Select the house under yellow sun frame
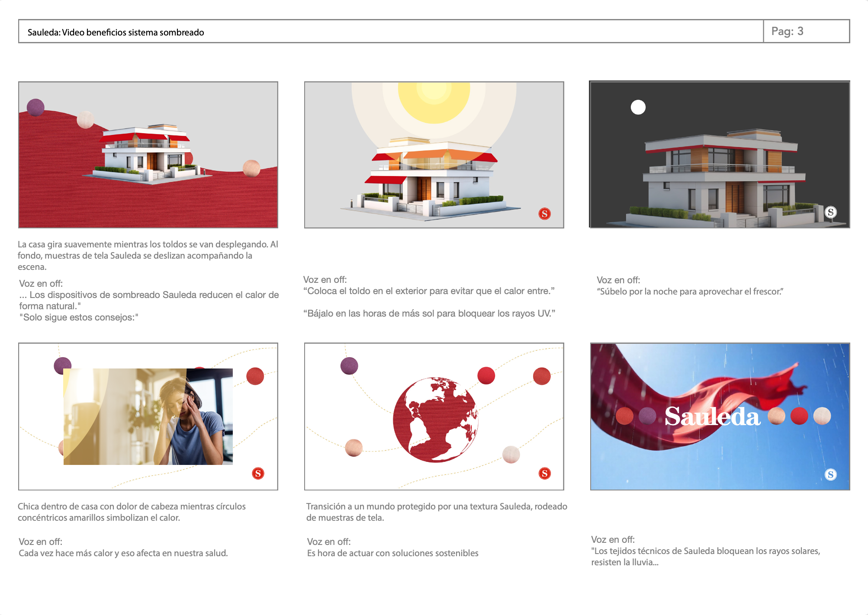This screenshot has width=868, height=615. pos(434,155)
